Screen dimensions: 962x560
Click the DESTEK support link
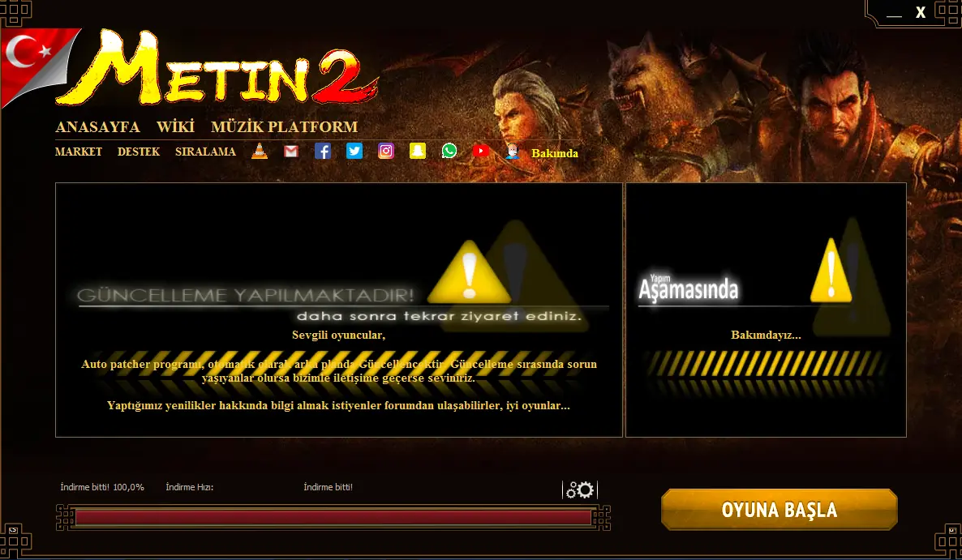pyautogui.click(x=139, y=152)
